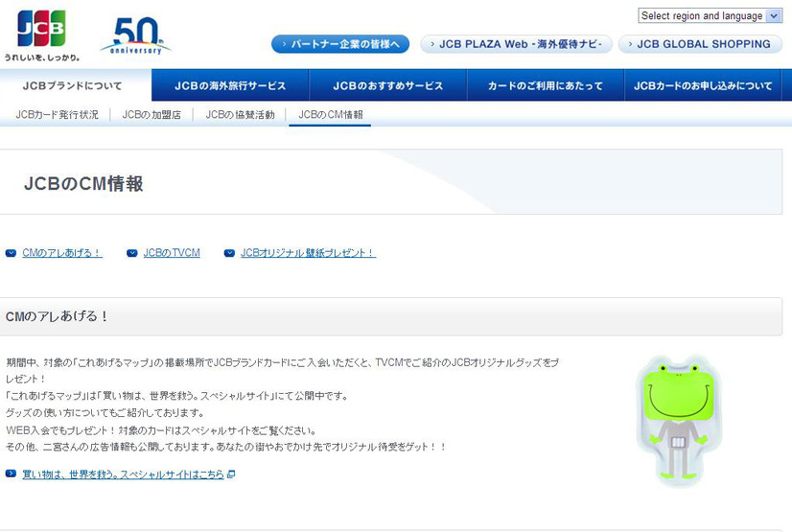Screen dimensions: 792x532
Task: Select the カードのご利用にあたって menu
Action: pyautogui.click(x=546, y=86)
